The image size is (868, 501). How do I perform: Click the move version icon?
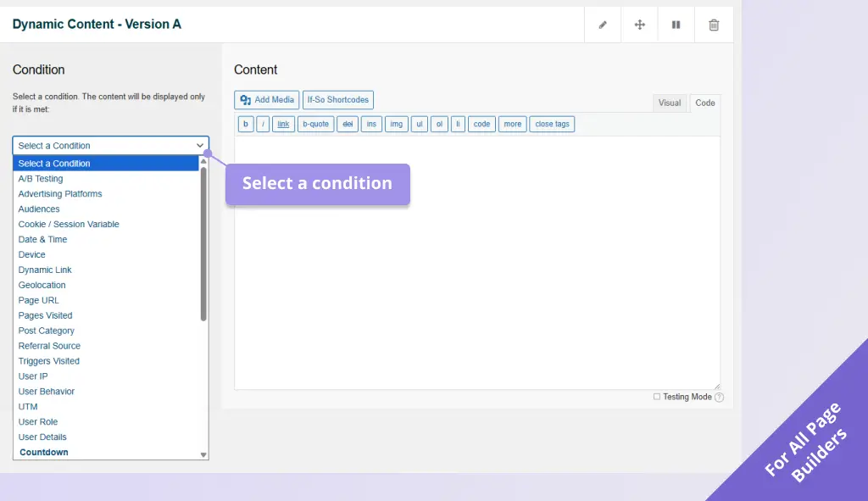pyautogui.click(x=639, y=24)
